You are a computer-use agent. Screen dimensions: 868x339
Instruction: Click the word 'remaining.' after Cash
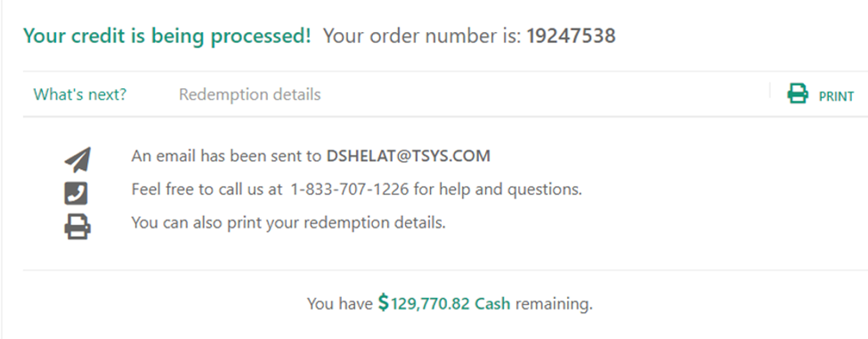pos(554,303)
